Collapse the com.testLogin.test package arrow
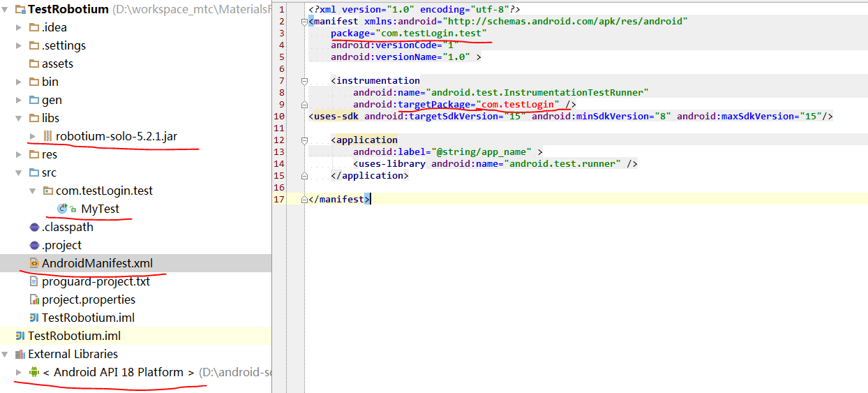The height and width of the screenshot is (393, 868). pyautogui.click(x=33, y=191)
